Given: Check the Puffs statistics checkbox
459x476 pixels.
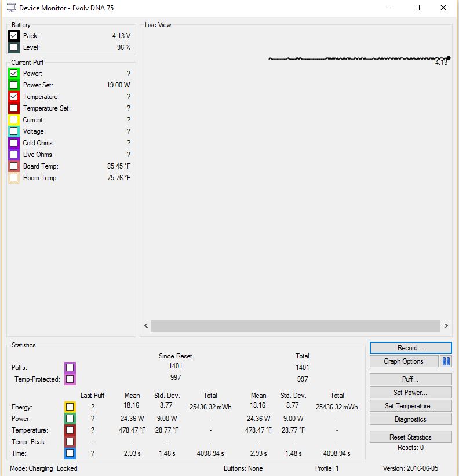Looking at the screenshot, I should pyautogui.click(x=70, y=367).
